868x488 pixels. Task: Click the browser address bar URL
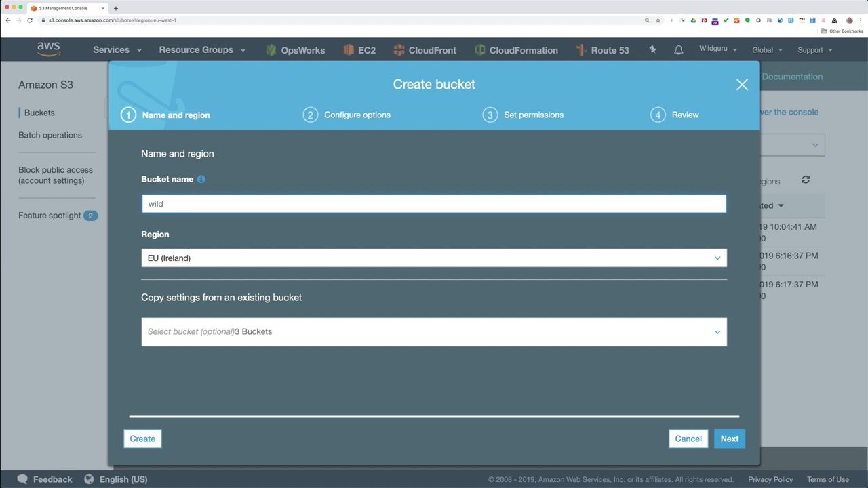coord(113,20)
